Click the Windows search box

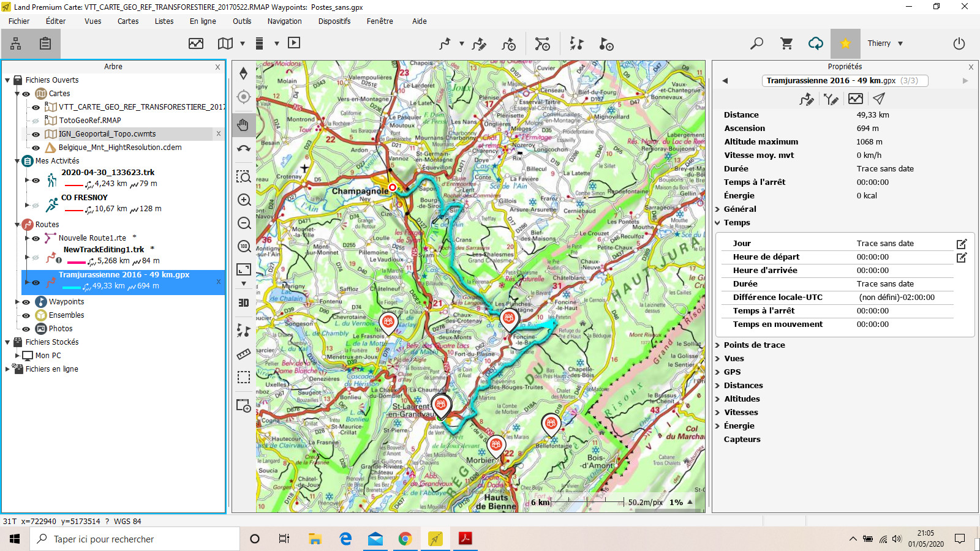point(135,539)
